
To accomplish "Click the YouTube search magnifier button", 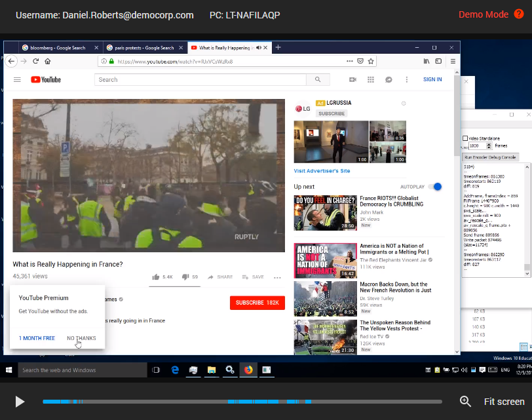I will [318, 79].
